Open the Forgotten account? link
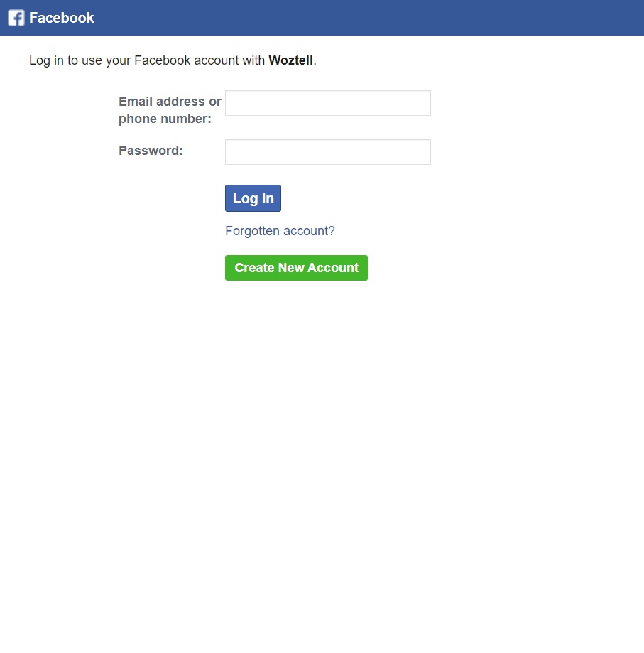Screen dimensions: 644x653 coord(280,231)
